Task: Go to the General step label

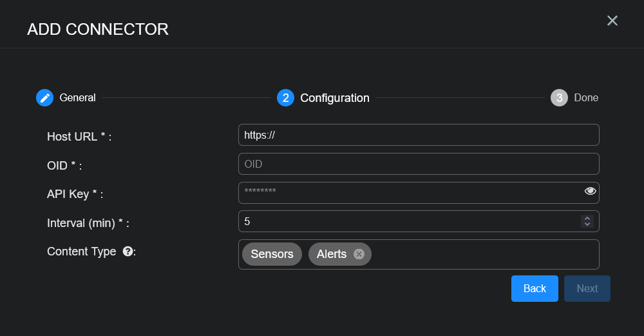Action: pyautogui.click(x=77, y=98)
